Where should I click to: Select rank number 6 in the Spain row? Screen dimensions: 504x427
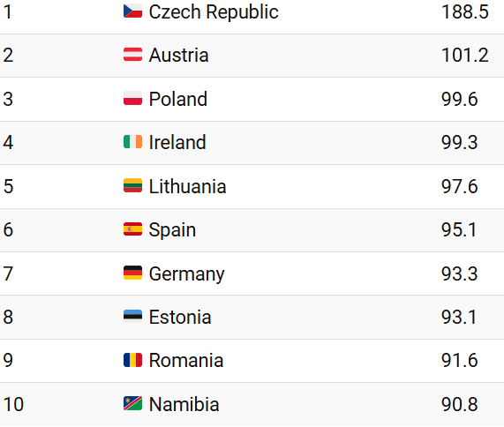pos(8,230)
